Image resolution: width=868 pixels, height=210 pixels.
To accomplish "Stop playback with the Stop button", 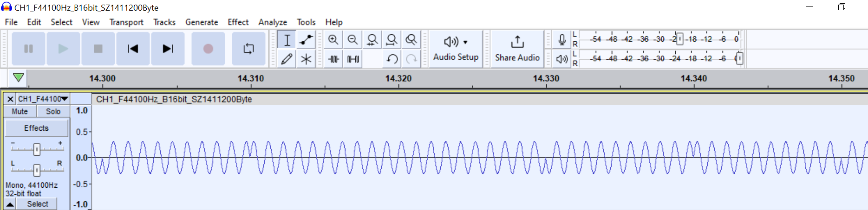I will [98, 49].
